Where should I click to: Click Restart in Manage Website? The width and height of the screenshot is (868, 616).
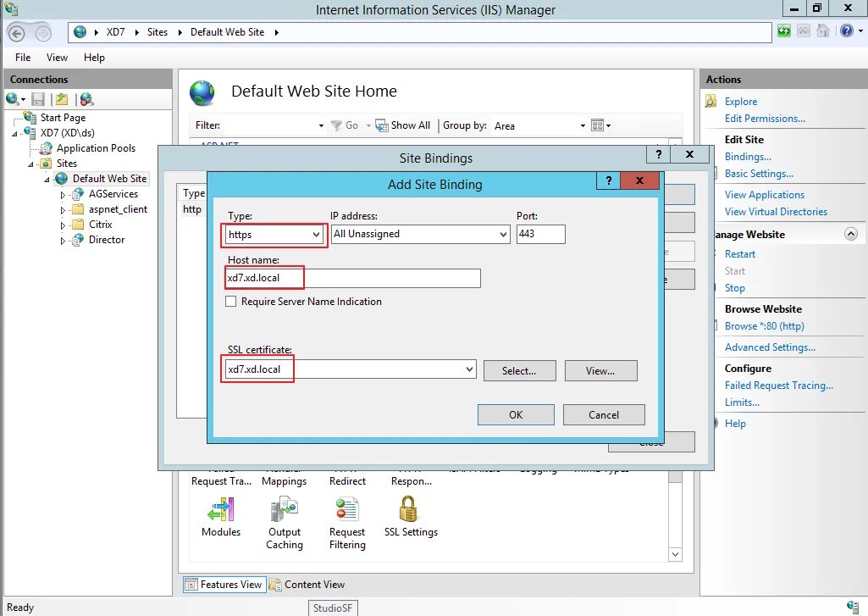pos(739,254)
